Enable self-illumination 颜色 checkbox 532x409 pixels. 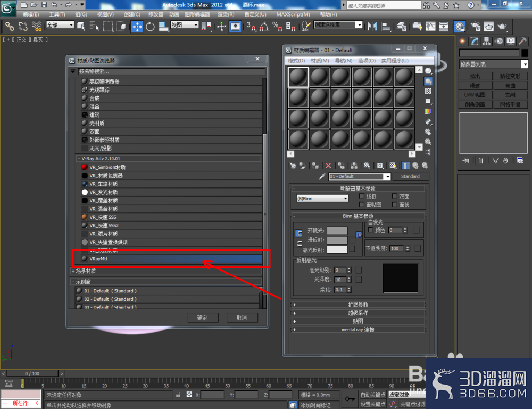coord(370,230)
